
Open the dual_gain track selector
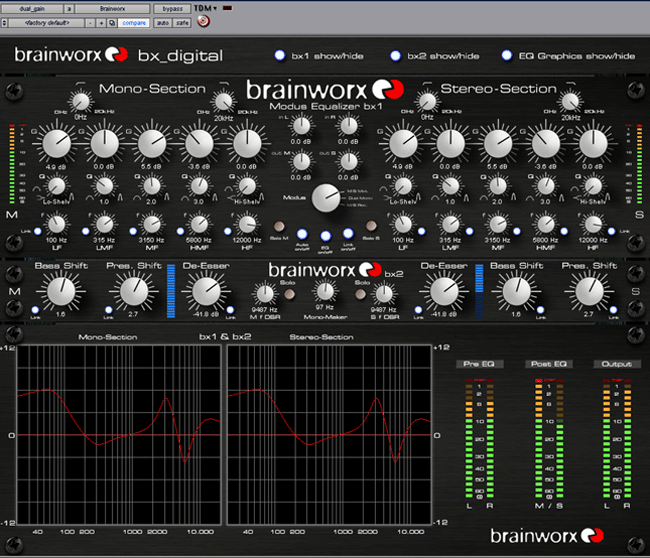click(x=32, y=8)
